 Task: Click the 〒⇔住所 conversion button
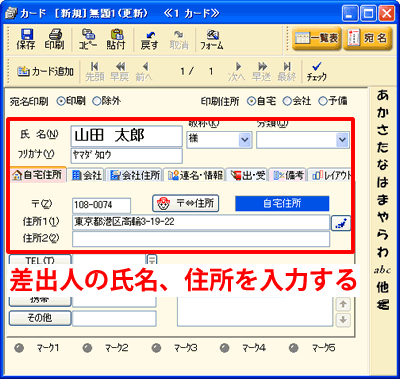pyautogui.click(x=186, y=203)
